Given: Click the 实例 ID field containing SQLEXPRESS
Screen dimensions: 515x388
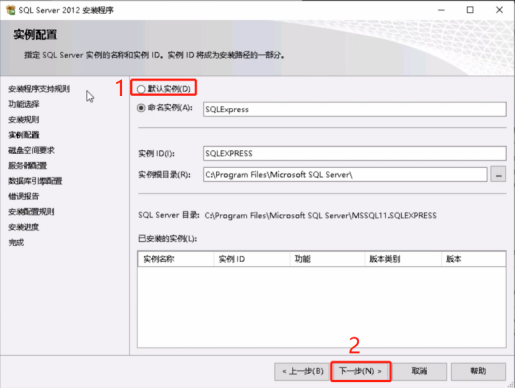Looking at the screenshot, I should (x=355, y=153).
